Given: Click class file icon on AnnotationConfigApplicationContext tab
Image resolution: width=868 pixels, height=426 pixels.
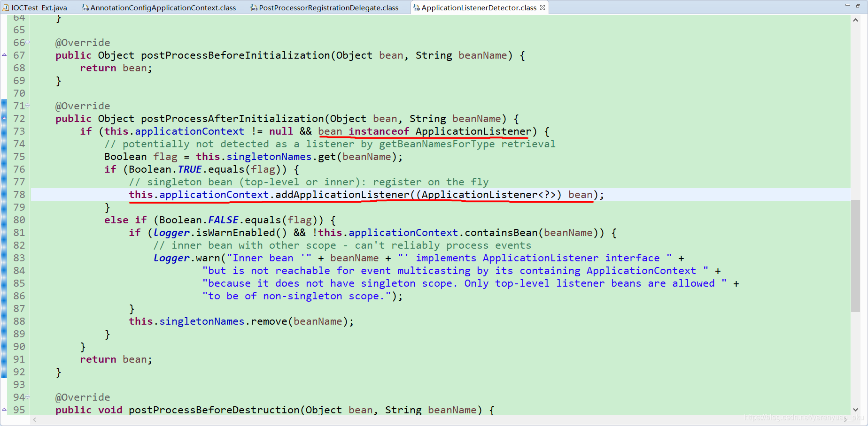Looking at the screenshot, I should (85, 8).
